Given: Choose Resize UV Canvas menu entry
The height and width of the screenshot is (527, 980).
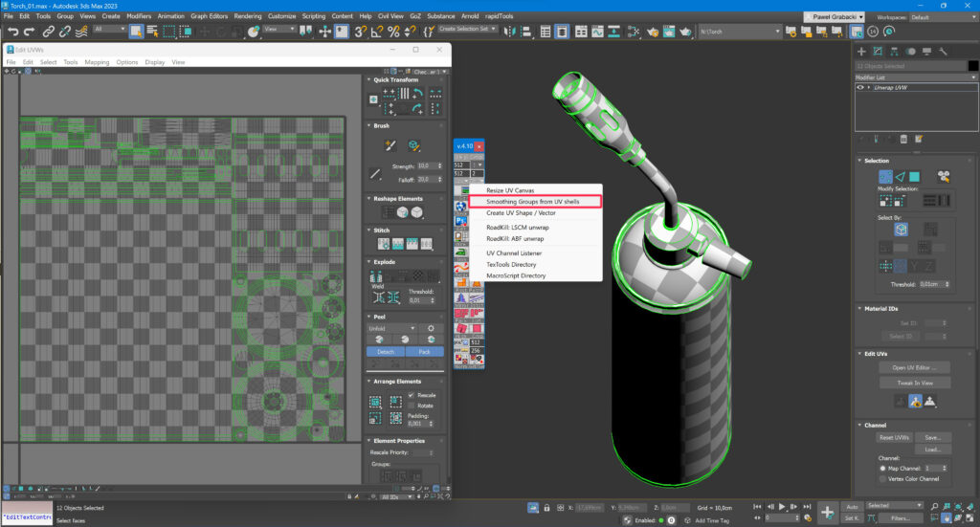Looking at the screenshot, I should [510, 190].
